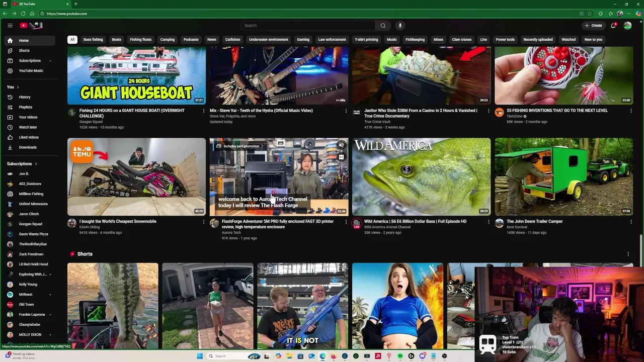Open the notifications bell
This screenshot has width=644, height=362.
pos(613,25)
